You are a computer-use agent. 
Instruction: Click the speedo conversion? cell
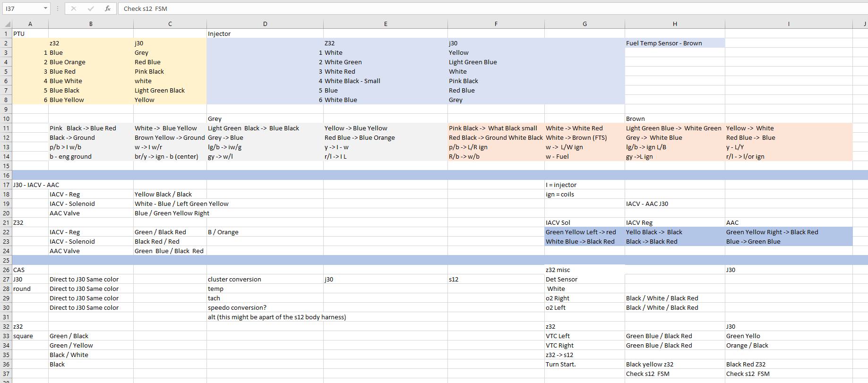265,307
